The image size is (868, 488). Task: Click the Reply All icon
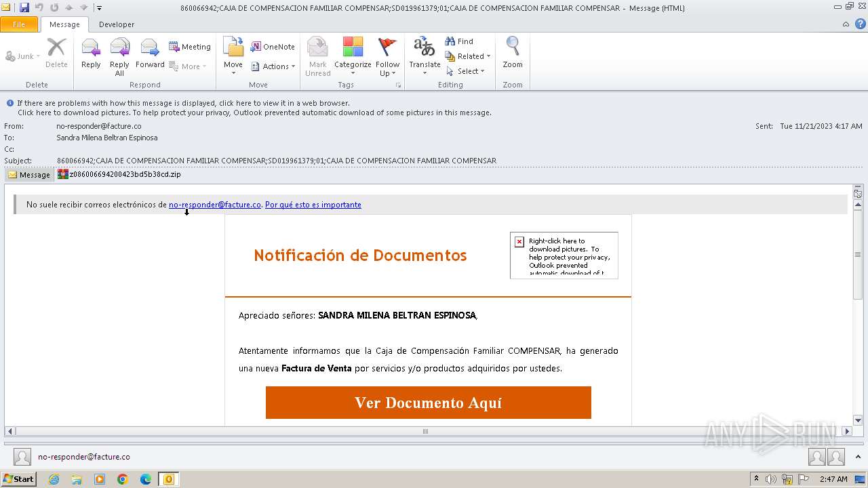(119, 56)
